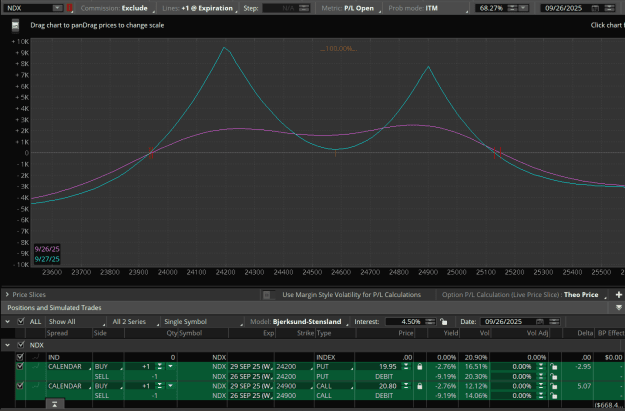Screen dimensions: 625x411
Task: Unlock the interest rate padlock icon
Action: [444, 322]
